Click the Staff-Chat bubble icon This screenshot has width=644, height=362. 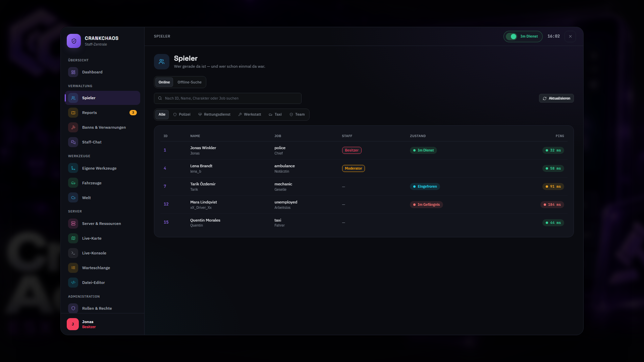pos(73,142)
